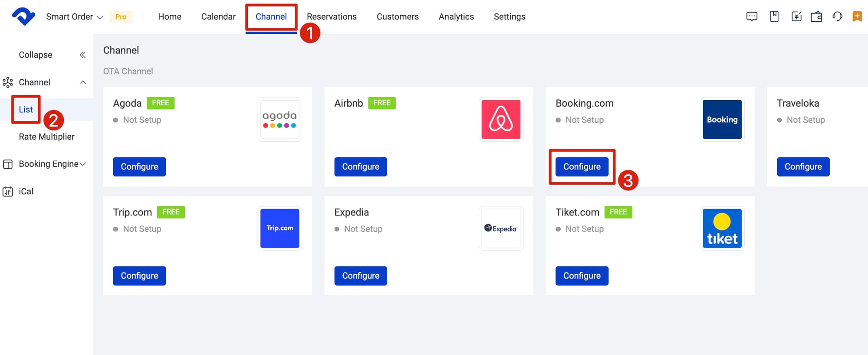Switch to the Reservations tab
Viewport: 868px width, 355px height.
point(332,16)
